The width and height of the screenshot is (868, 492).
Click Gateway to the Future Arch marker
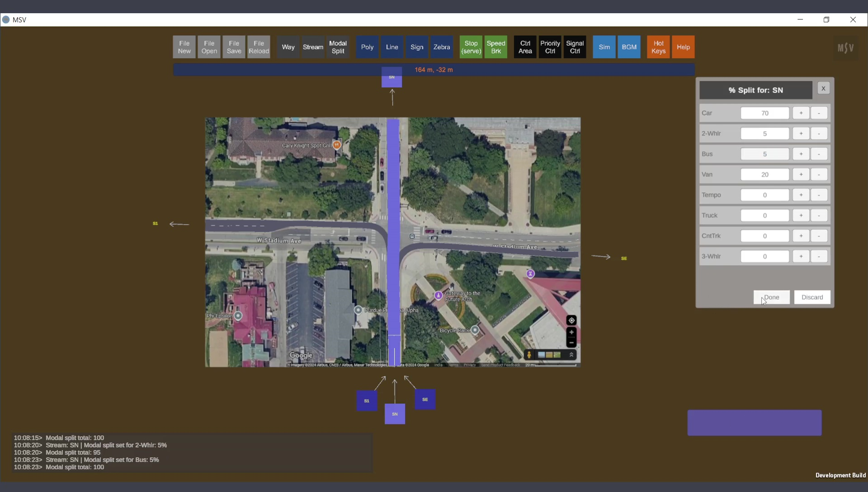tap(438, 295)
